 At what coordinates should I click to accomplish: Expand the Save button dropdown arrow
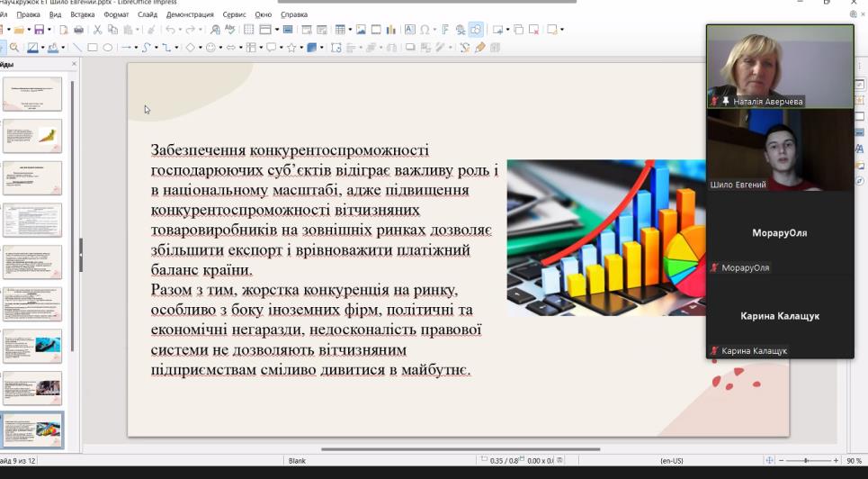49,30
